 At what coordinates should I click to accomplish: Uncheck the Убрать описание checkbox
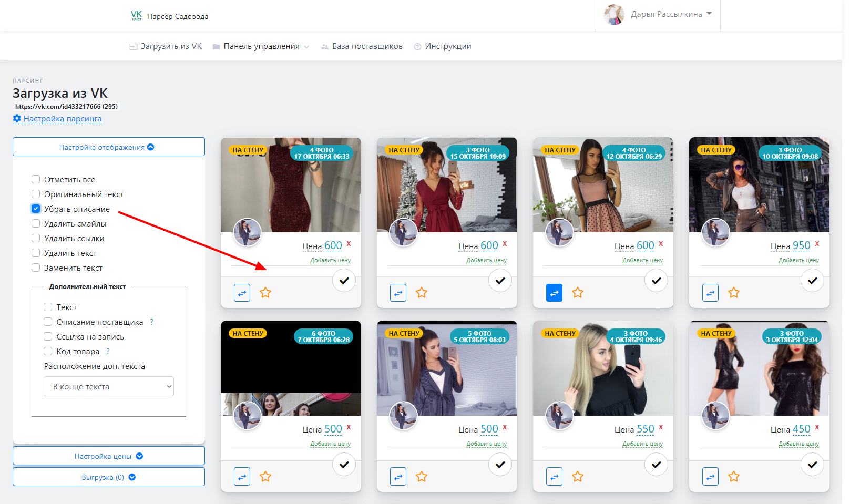click(x=36, y=209)
